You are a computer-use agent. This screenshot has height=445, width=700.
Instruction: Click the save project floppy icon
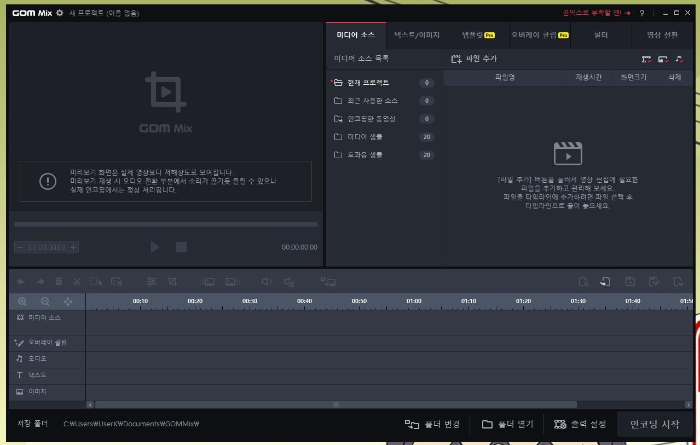click(x=630, y=282)
